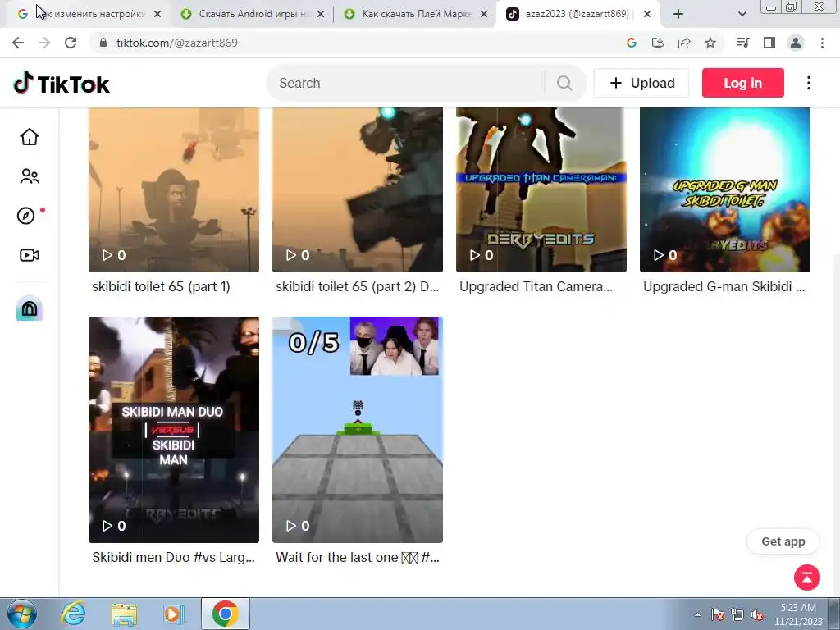Launch Internet Explorer from the taskbar

[x=73, y=614]
